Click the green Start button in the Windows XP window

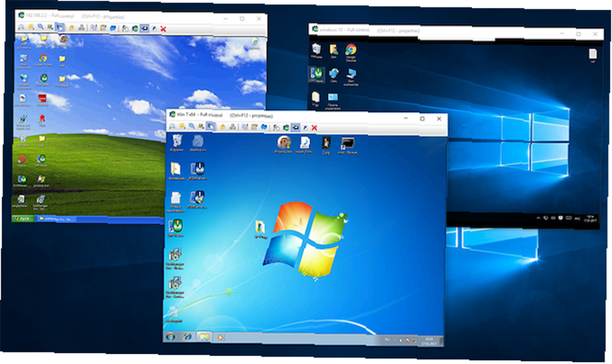[x=23, y=218]
